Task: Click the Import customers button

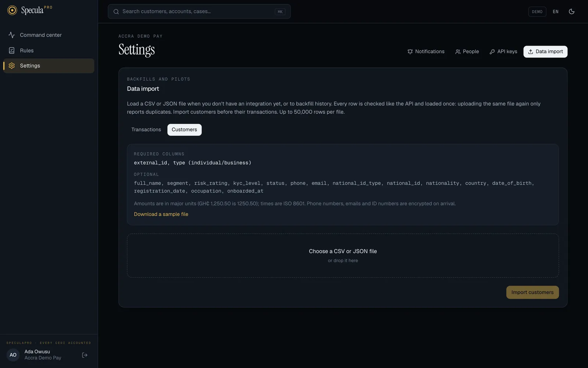Action: [533, 293]
